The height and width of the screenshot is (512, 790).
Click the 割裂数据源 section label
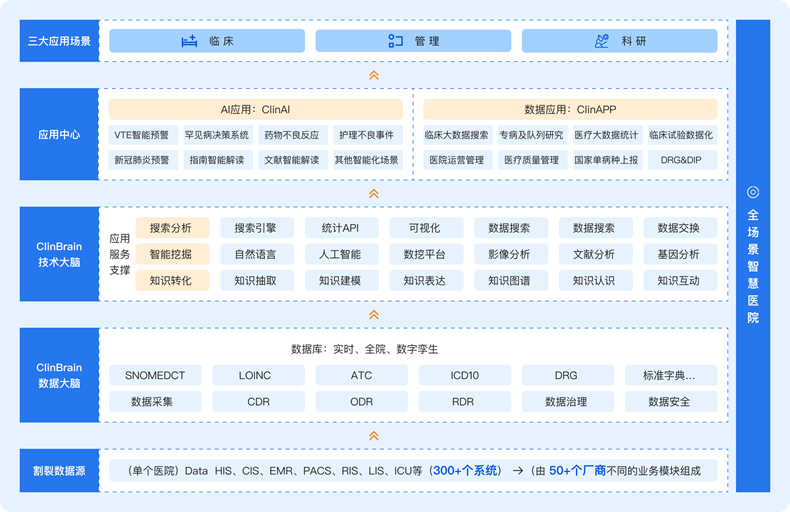59,471
